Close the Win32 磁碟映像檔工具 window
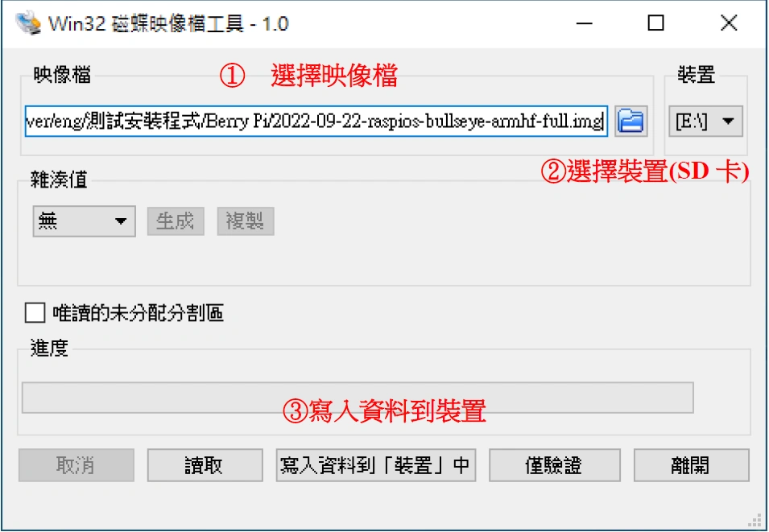 [729, 23]
